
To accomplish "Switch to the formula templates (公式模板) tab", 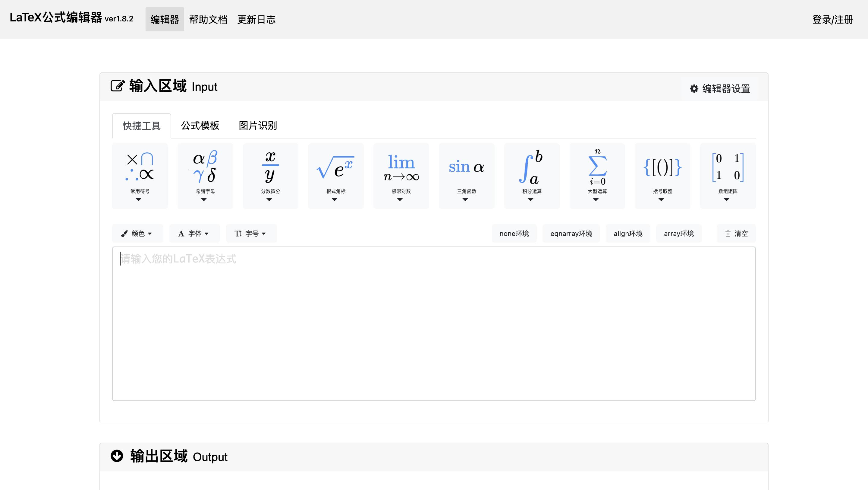I will (200, 126).
